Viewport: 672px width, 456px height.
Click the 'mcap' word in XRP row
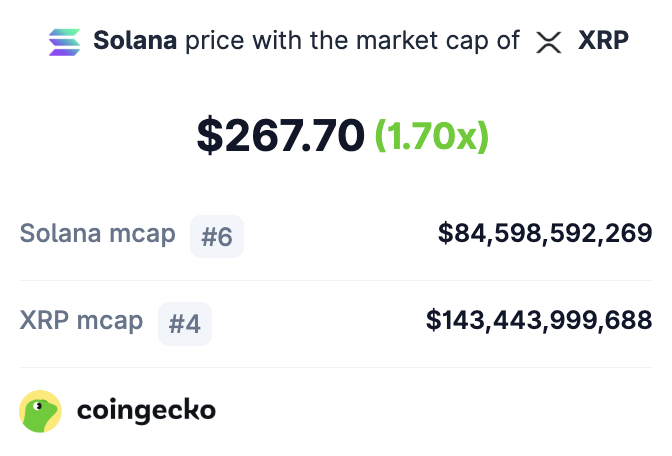110,322
